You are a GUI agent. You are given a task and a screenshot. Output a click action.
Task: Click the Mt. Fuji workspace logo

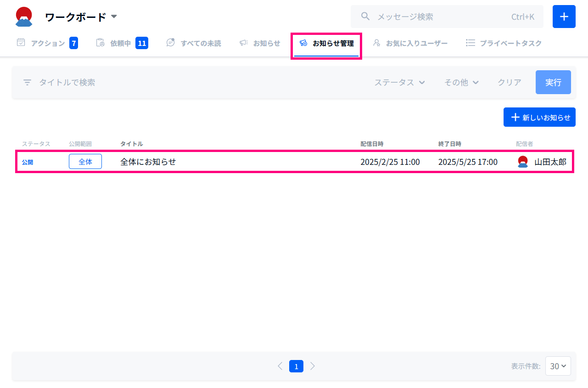(x=24, y=17)
